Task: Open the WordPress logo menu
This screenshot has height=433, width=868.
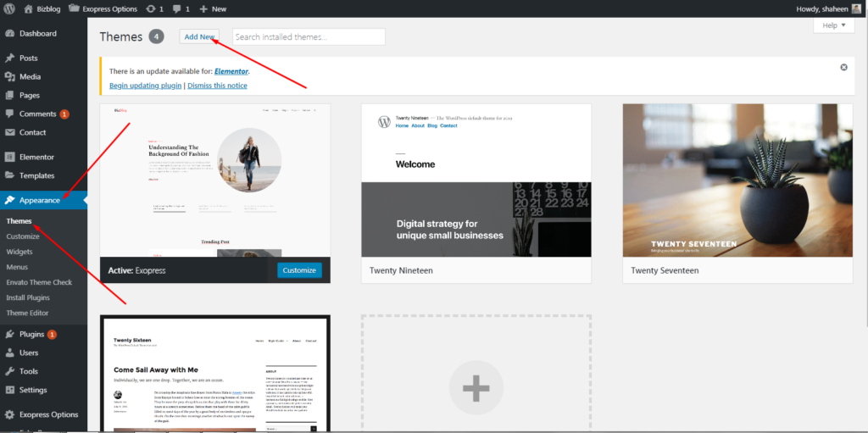Action: pos(9,8)
